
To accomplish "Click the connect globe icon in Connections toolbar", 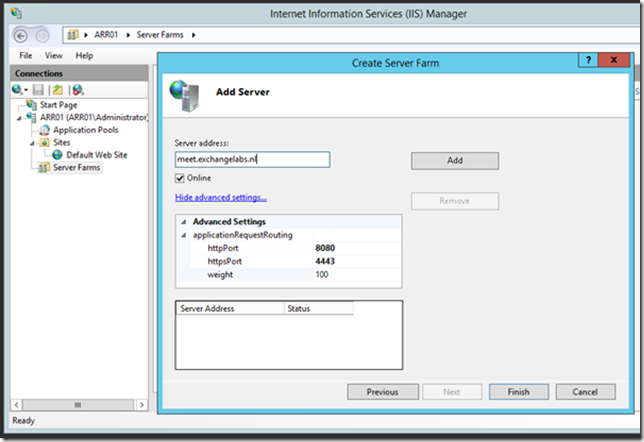I will [x=18, y=90].
